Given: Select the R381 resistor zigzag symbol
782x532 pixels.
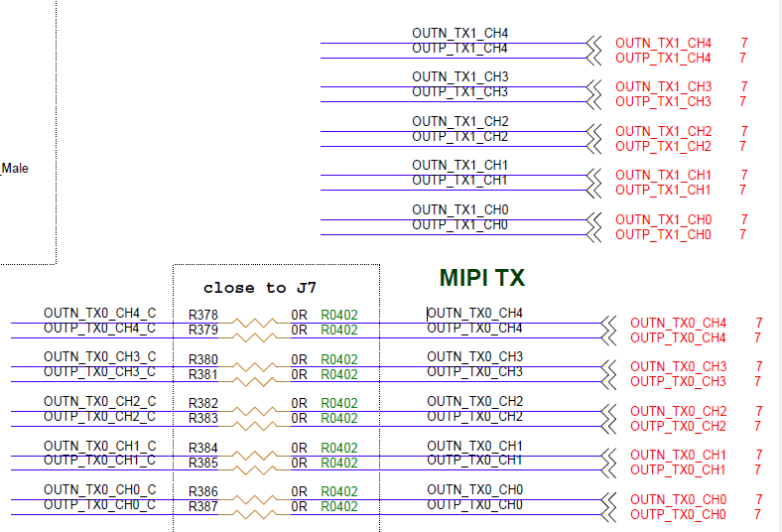Looking at the screenshot, I should (254, 381).
